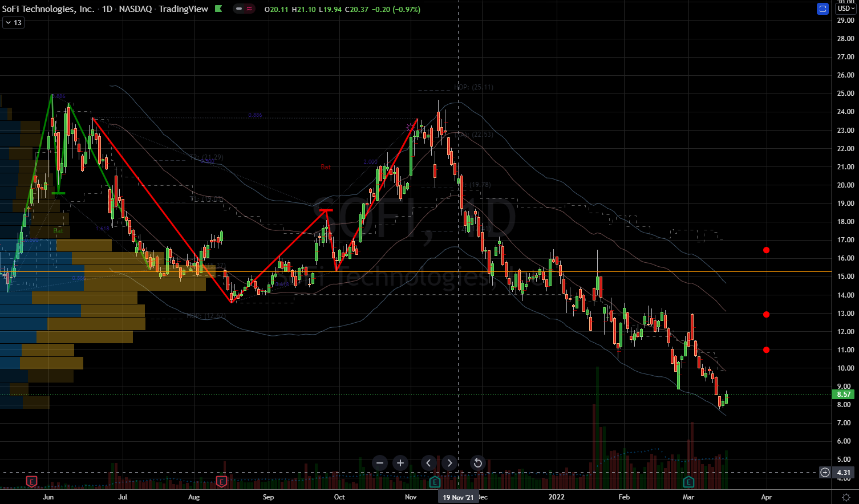
Task: Open the red earnings marker near June
Action: click(32, 482)
